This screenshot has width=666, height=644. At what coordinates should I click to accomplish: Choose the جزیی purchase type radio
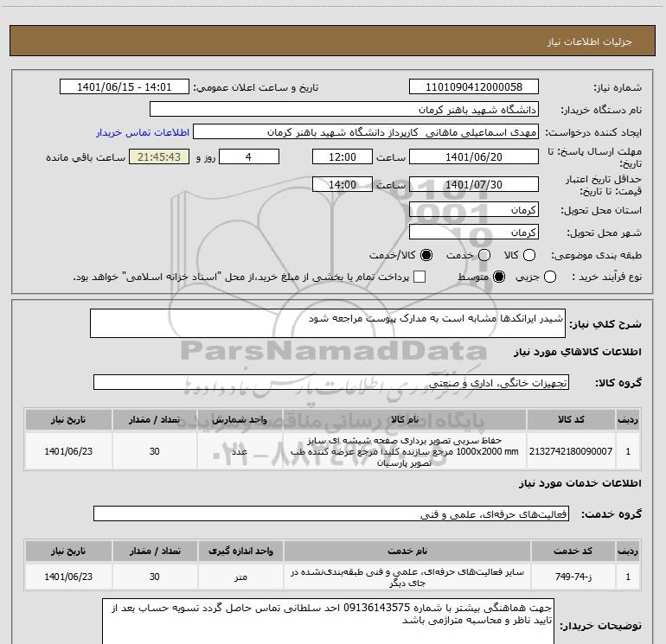550,277
